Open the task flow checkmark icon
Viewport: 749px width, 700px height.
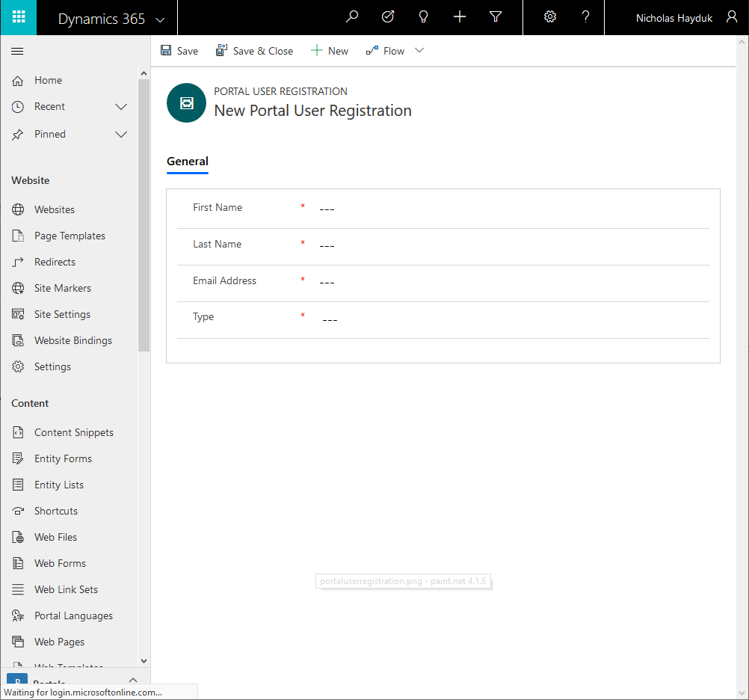pyautogui.click(x=388, y=17)
